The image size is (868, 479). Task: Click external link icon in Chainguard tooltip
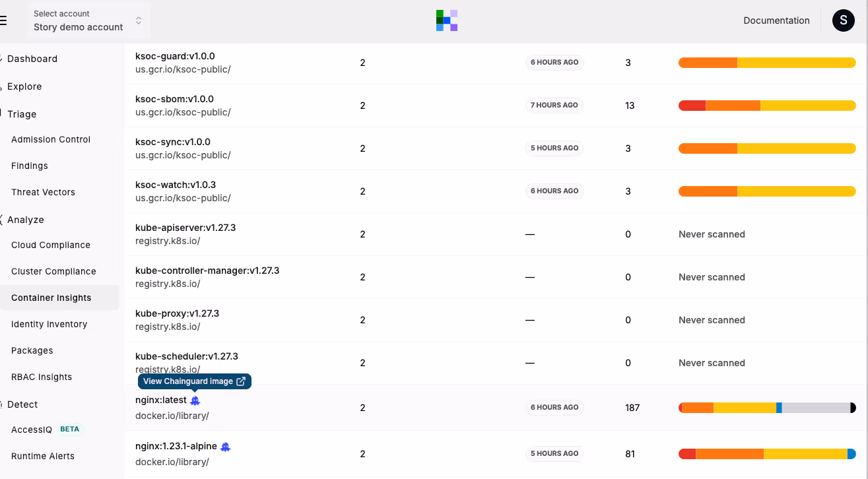coord(241,381)
